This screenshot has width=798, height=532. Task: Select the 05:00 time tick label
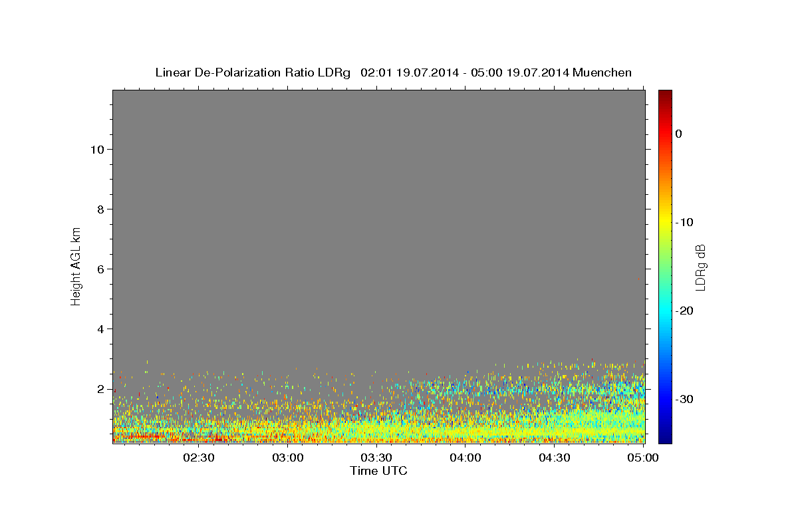click(x=643, y=458)
